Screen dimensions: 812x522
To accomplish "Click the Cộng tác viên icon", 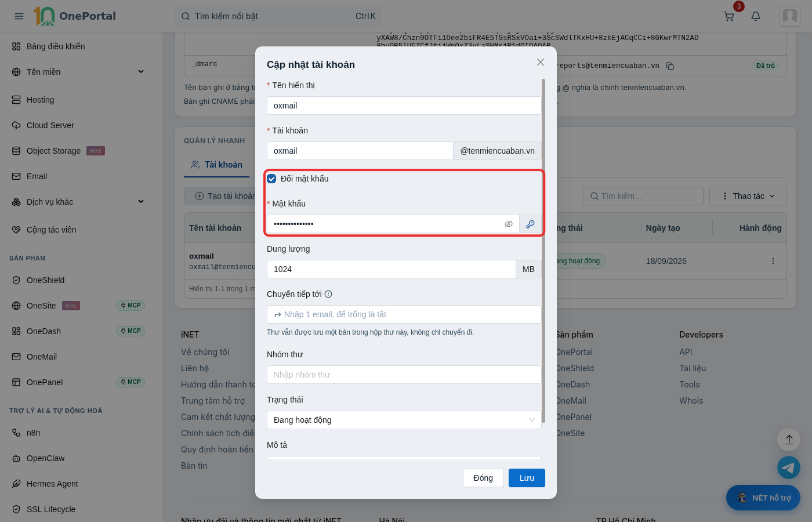I will pos(16,230).
